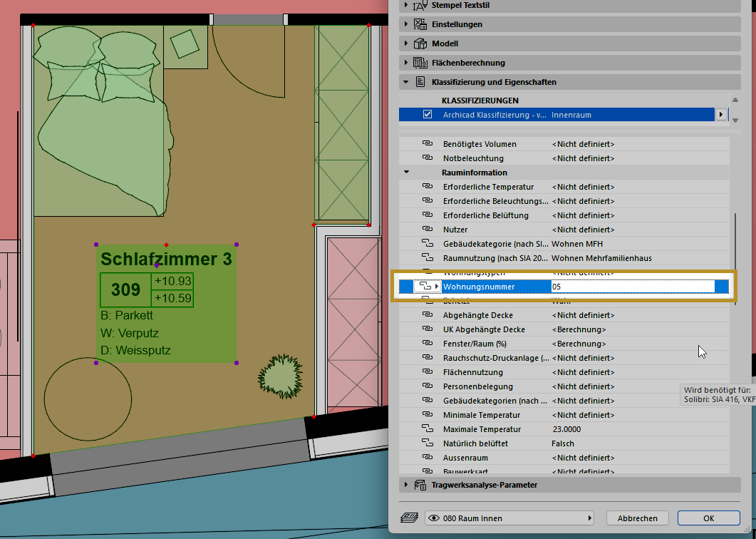Click the link icon beside Nutzer property
Screen dimensions: 756x539
(x=428, y=230)
